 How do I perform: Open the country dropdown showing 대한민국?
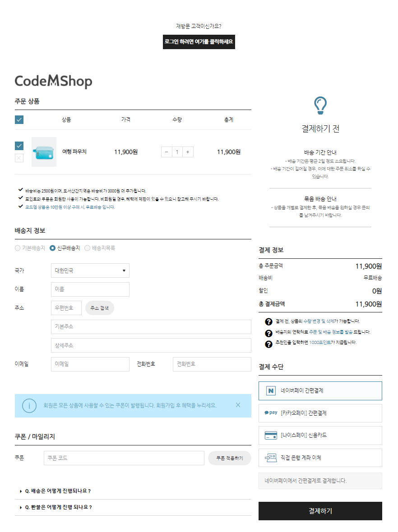(x=90, y=271)
